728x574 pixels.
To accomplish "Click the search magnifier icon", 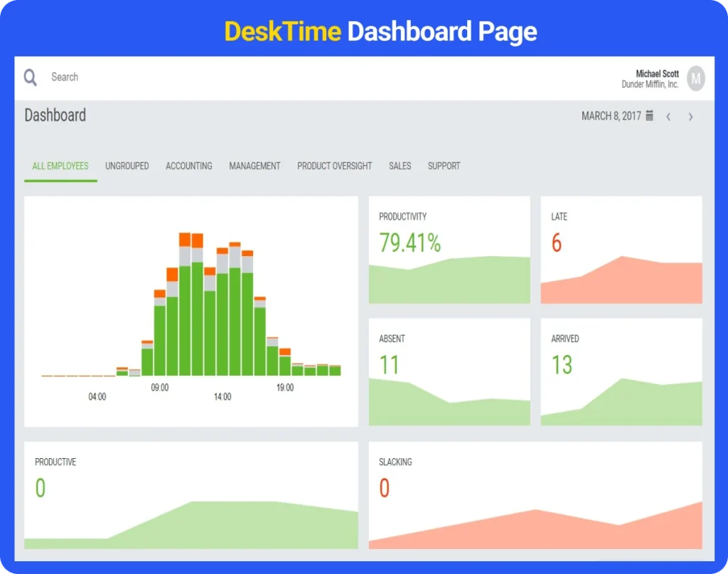I will [x=30, y=77].
